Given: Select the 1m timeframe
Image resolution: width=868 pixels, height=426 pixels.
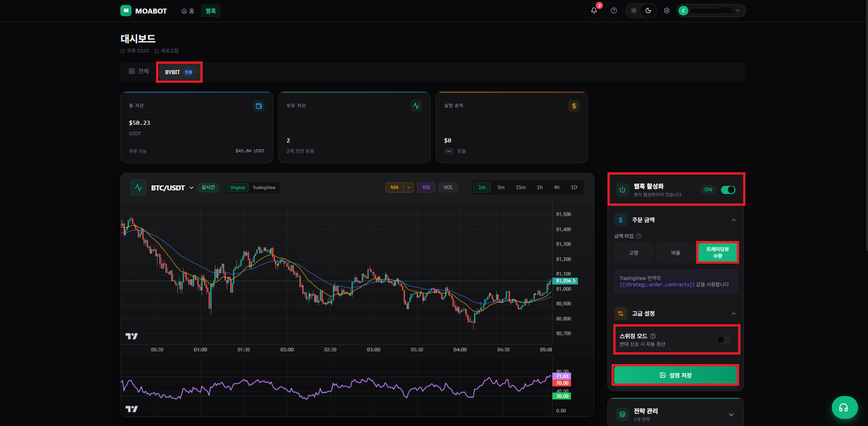Looking at the screenshot, I should tap(482, 187).
